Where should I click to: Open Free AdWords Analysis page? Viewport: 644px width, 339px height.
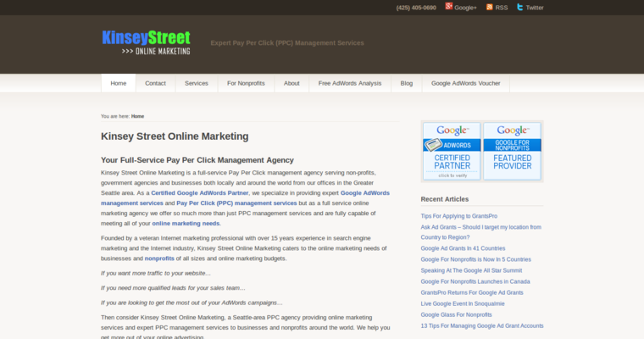pos(350,83)
